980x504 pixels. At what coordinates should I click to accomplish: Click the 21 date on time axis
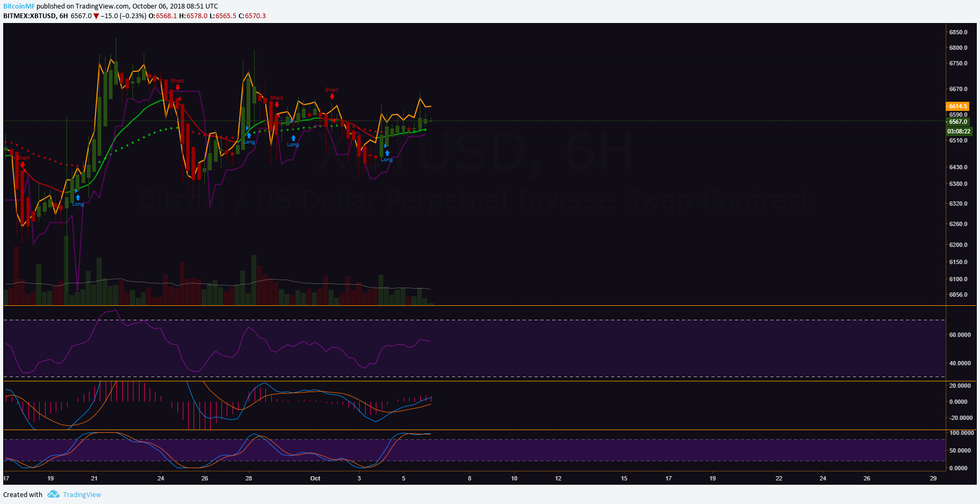(94, 478)
